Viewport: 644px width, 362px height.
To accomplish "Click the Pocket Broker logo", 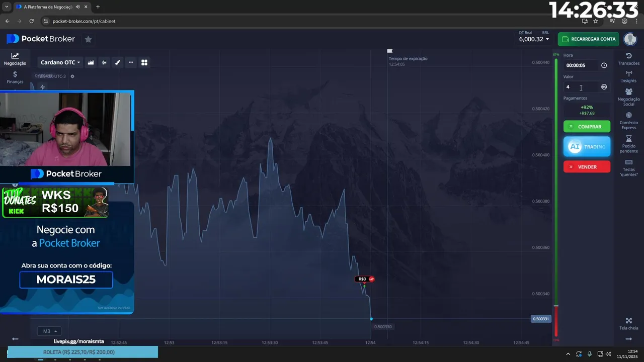I will [x=41, y=39].
